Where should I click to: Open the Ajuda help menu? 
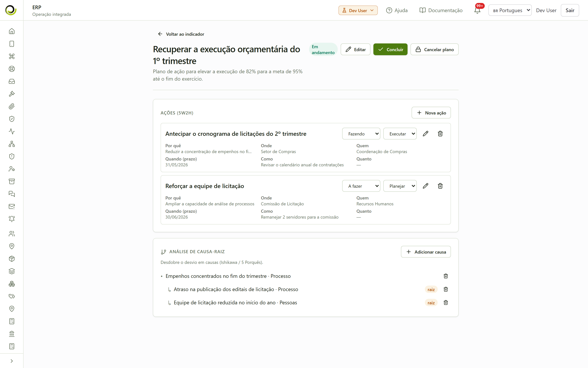click(x=397, y=10)
